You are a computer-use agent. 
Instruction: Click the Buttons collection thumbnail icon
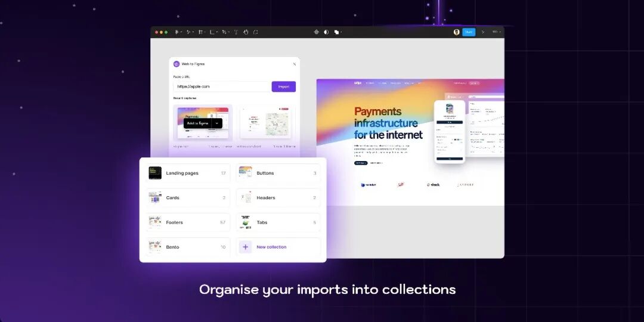[246, 174]
